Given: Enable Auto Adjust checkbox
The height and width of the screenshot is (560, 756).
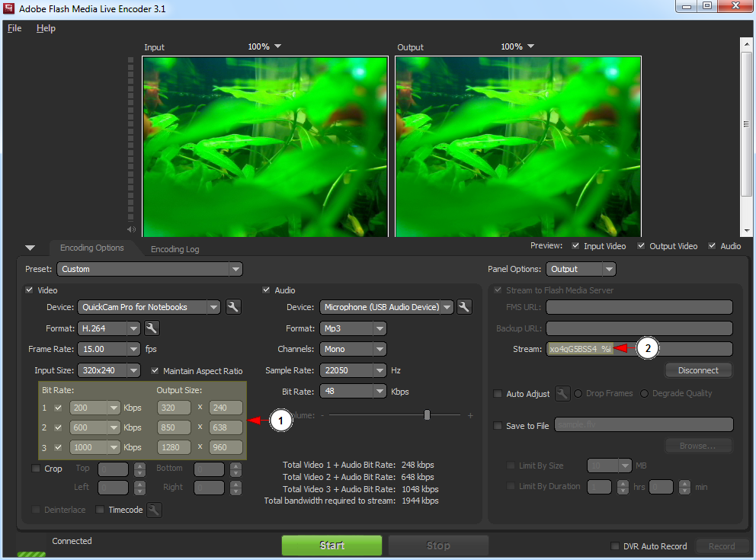Looking at the screenshot, I should pyautogui.click(x=498, y=393).
